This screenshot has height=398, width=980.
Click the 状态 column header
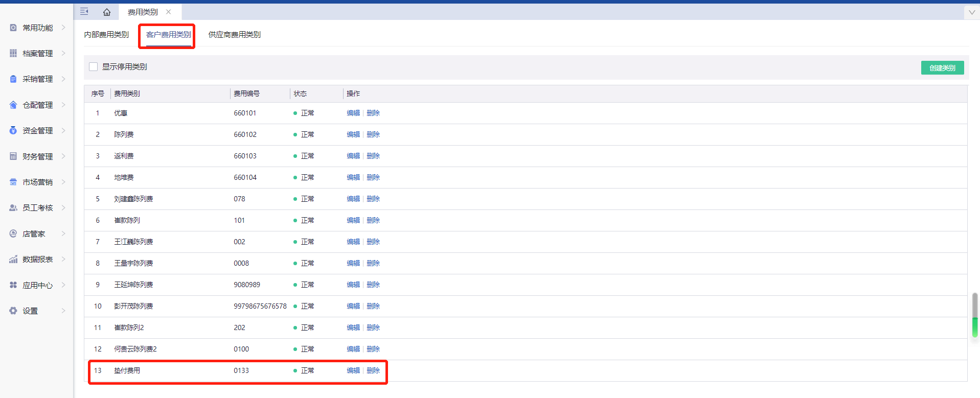pyautogui.click(x=300, y=93)
